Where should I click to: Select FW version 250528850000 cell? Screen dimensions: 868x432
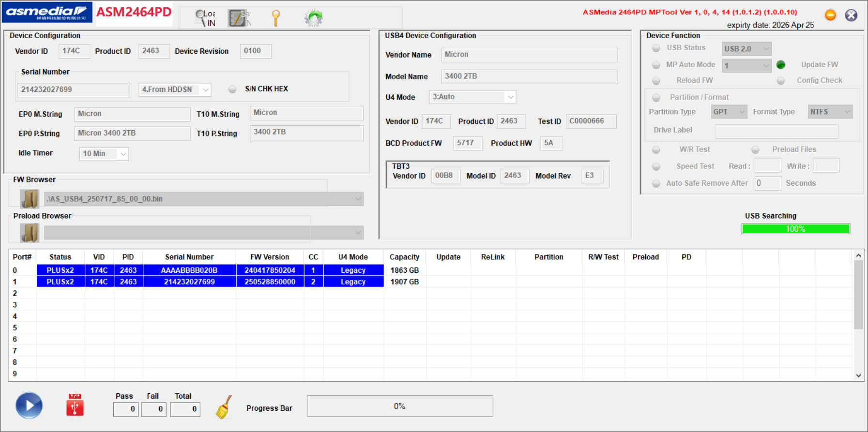tap(270, 282)
